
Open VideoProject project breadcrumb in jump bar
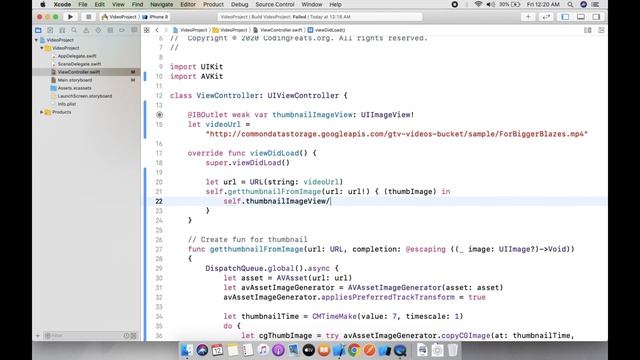(190, 30)
